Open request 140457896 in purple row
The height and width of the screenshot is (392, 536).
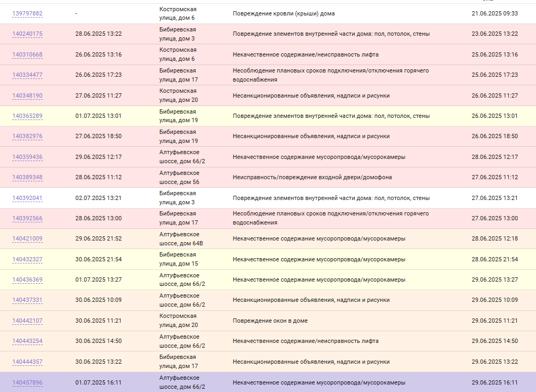(x=27, y=382)
